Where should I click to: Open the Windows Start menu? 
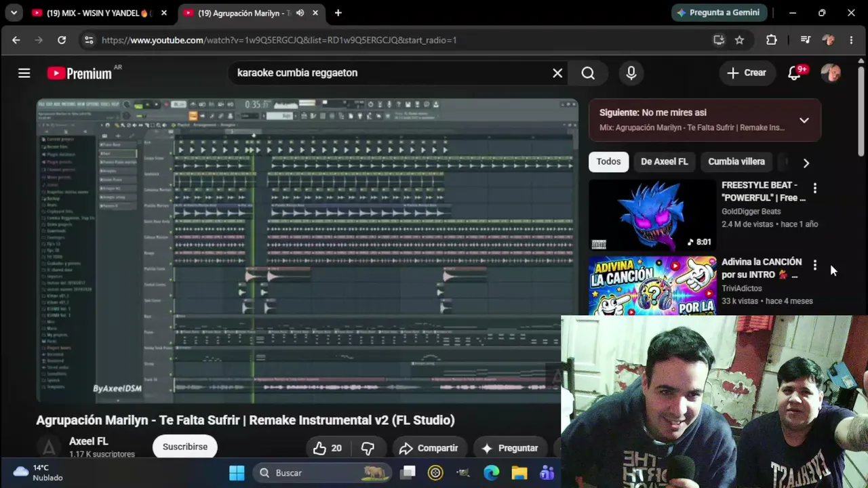point(237,472)
